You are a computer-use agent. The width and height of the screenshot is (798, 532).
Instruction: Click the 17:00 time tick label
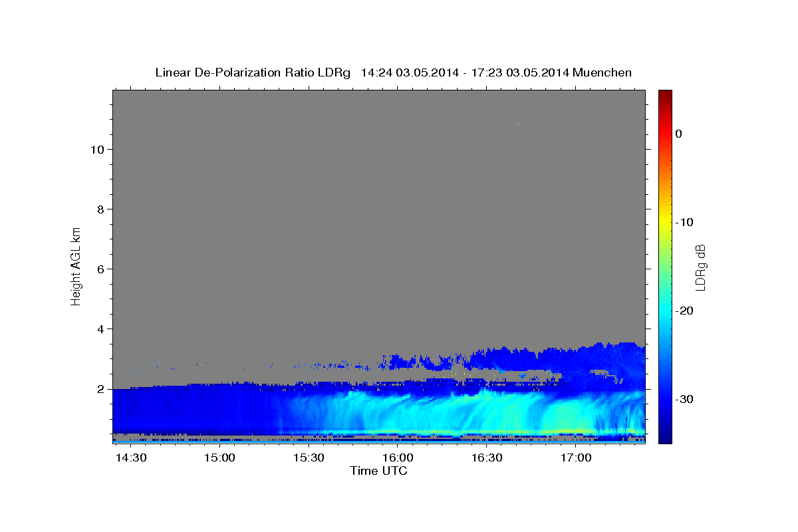click(x=576, y=458)
